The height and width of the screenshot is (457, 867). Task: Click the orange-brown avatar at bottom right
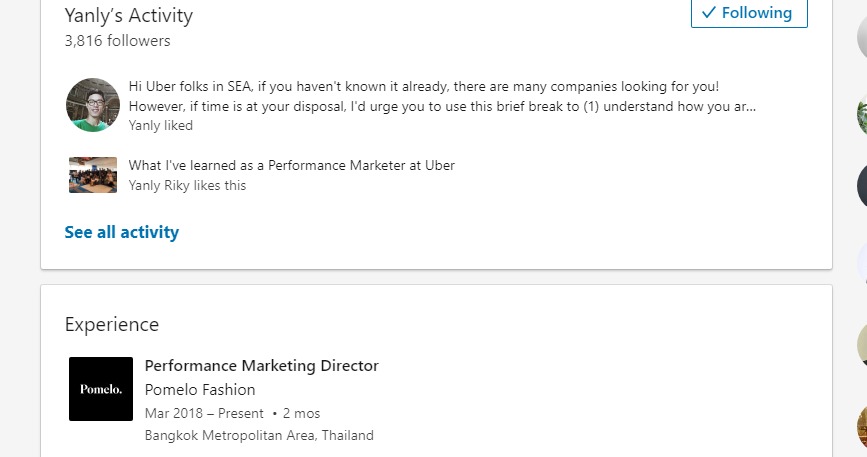(x=863, y=426)
